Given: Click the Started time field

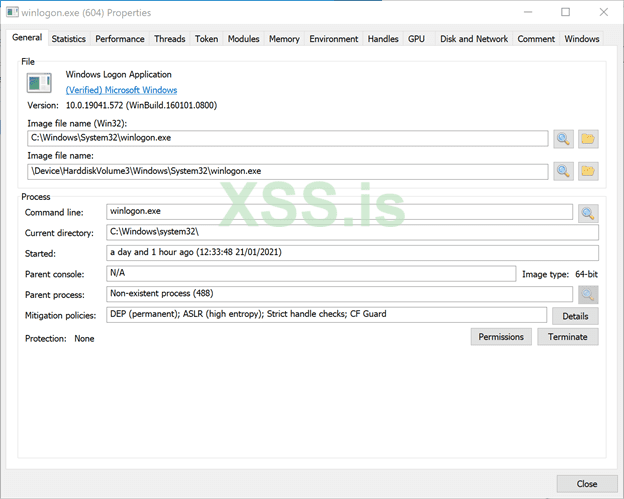Looking at the screenshot, I should (352, 253).
